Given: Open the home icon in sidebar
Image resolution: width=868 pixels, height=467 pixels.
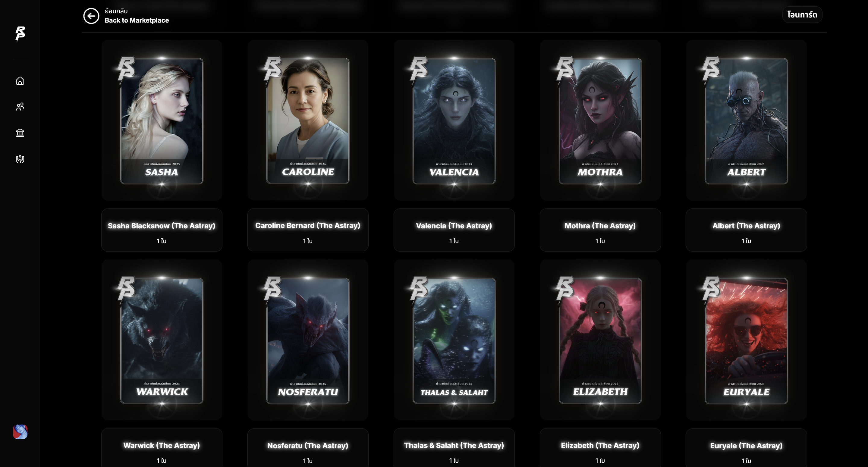Looking at the screenshot, I should click(x=20, y=81).
